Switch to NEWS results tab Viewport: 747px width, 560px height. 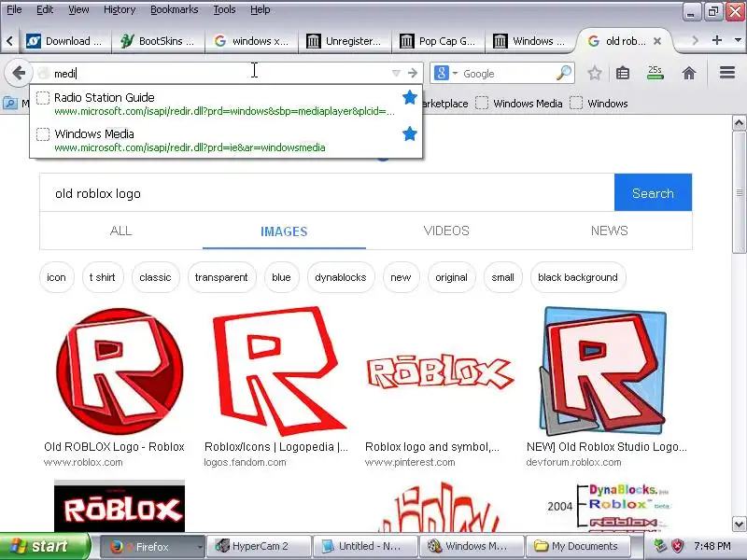(610, 231)
